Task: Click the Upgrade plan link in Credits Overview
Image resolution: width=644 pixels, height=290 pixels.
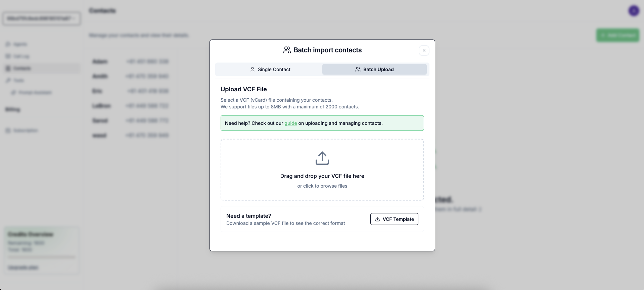Action: 23,268
